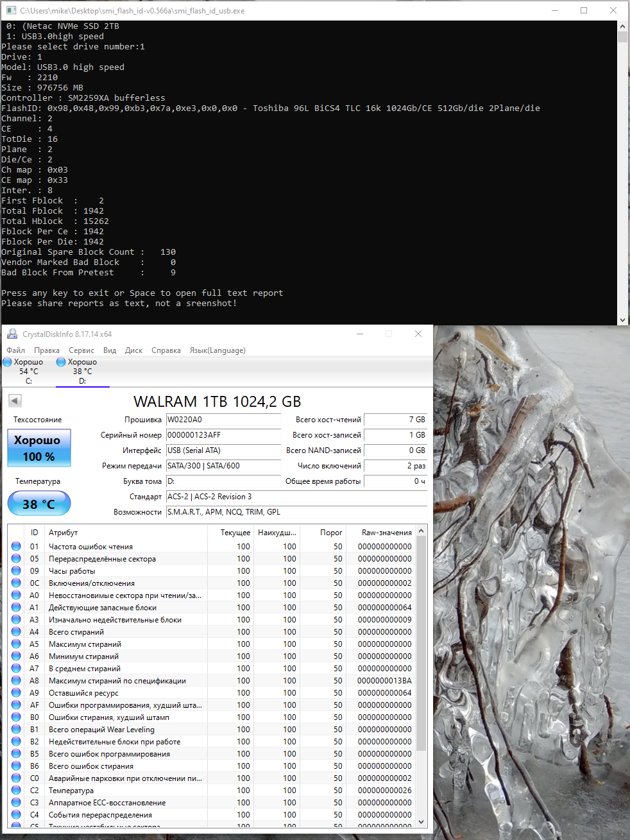Viewport: 630px width, 840px height.
Task: Click the Порог column header
Action: [x=323, y=533]
